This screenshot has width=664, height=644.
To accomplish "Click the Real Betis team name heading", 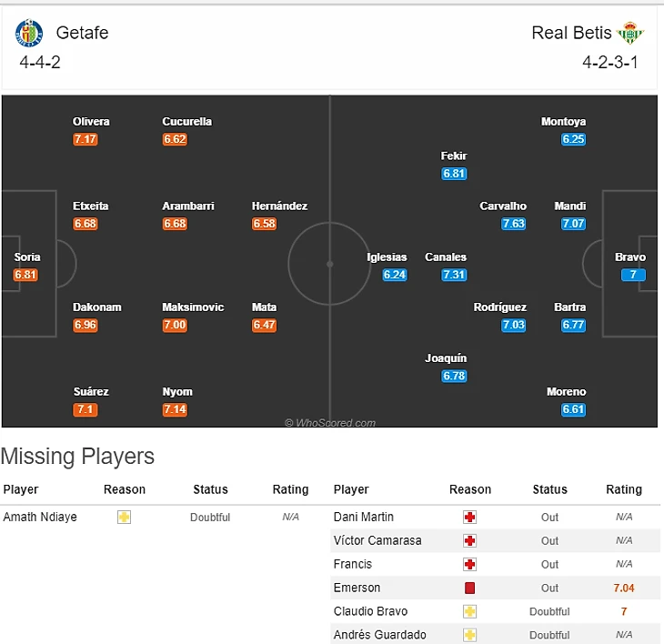I will click(571, 33).
